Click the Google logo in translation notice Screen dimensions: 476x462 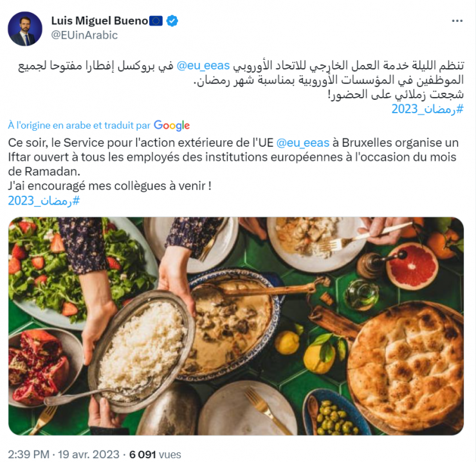tap(172, 125)
